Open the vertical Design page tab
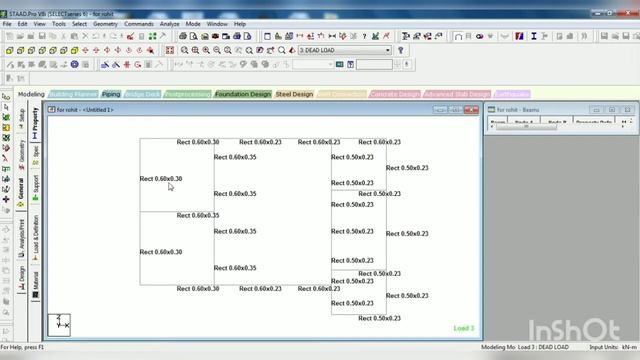The width and height of the screenshot is (640, 360). [22, 279]
